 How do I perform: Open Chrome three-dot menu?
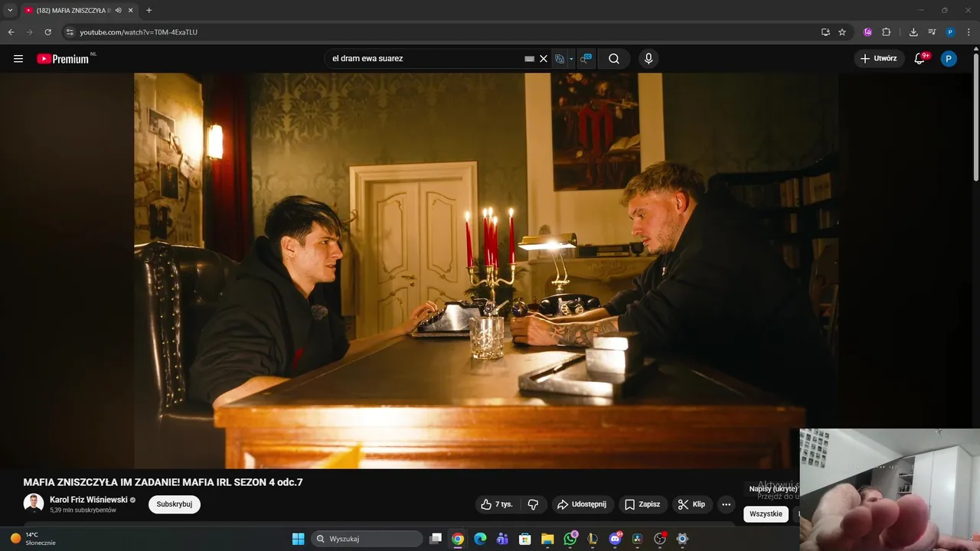click(x=969, y=32)
